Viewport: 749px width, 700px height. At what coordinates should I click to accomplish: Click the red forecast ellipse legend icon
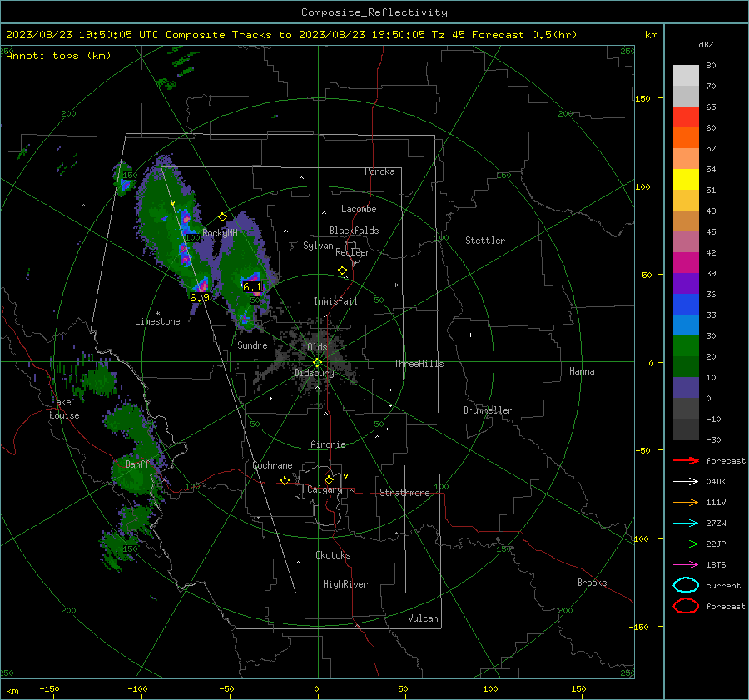(686, 606)
